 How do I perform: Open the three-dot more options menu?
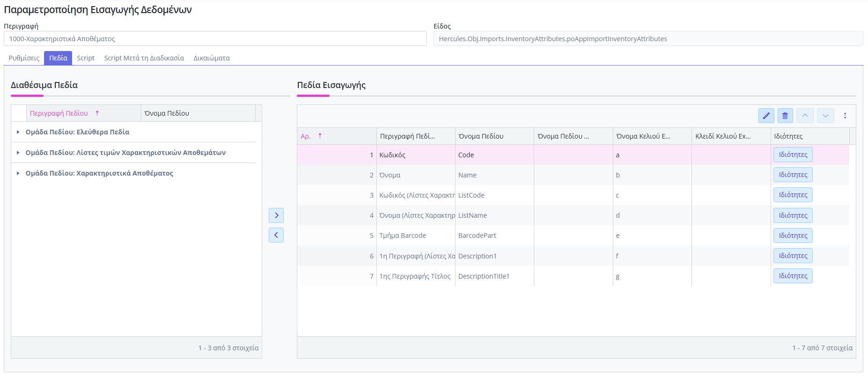pyautogui.click(x=845, y=116)
